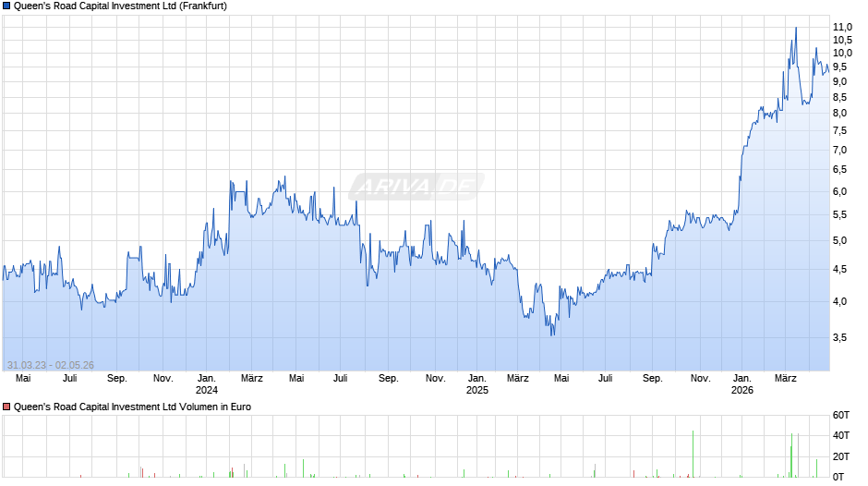Click the 'Jan. 2025' time axis label
Screen dimensions: 868x486
[477, 384]
